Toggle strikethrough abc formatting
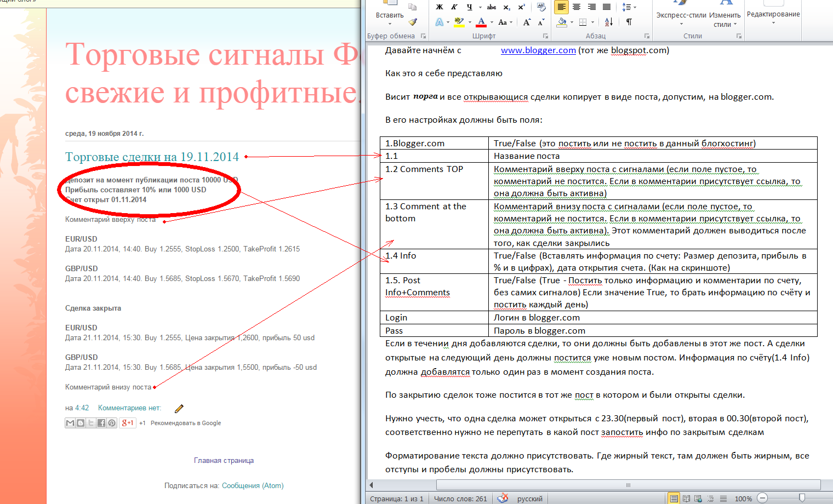This screenshot has width=833, height=504. (x=492, y=7)
